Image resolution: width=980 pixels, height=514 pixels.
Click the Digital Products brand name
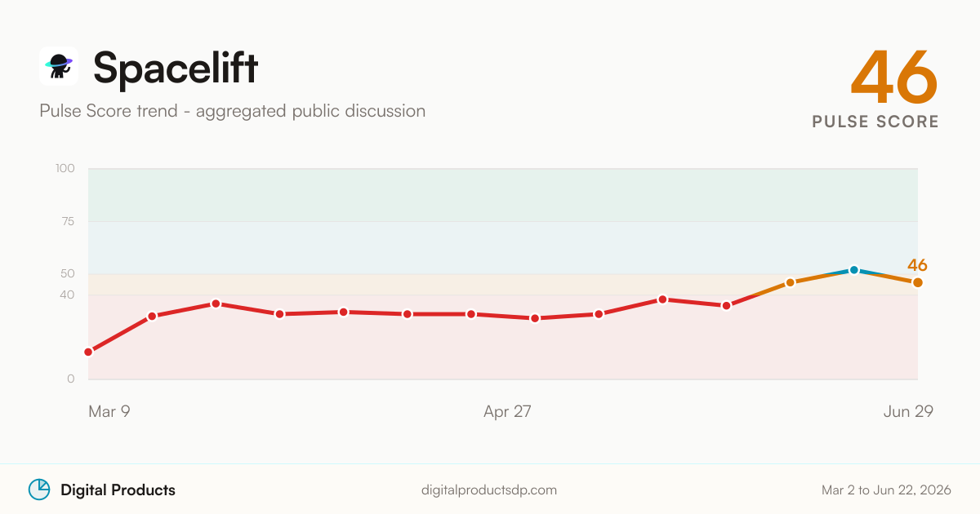tap(118, 490)
